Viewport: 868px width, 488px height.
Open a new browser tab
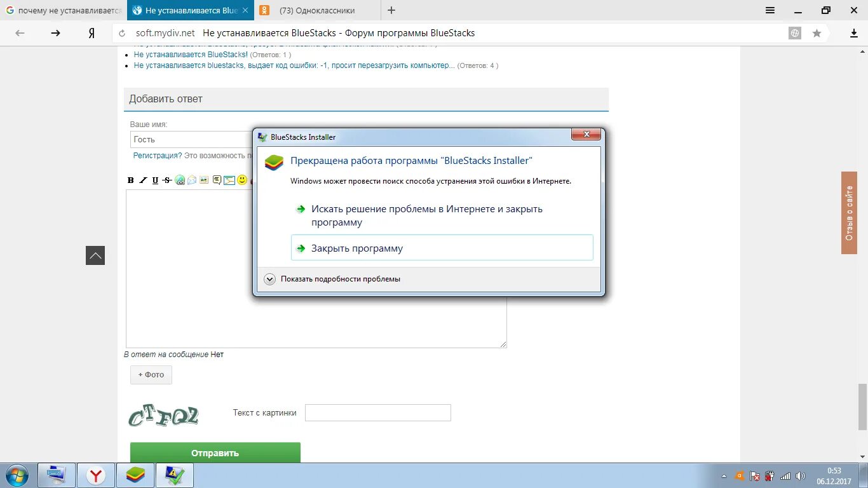pos(391,10)
